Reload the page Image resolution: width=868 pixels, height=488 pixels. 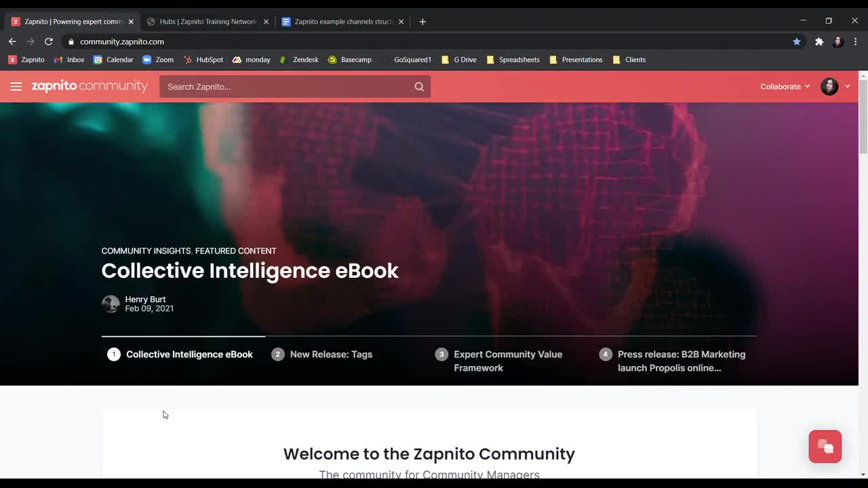pos(49,41)
